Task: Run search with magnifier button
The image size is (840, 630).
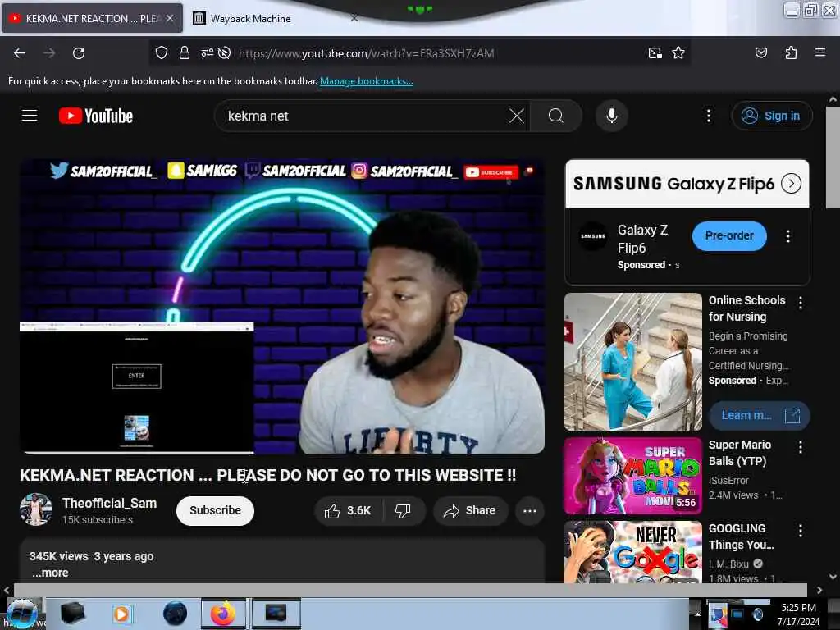Action: [x=556, y=116]
